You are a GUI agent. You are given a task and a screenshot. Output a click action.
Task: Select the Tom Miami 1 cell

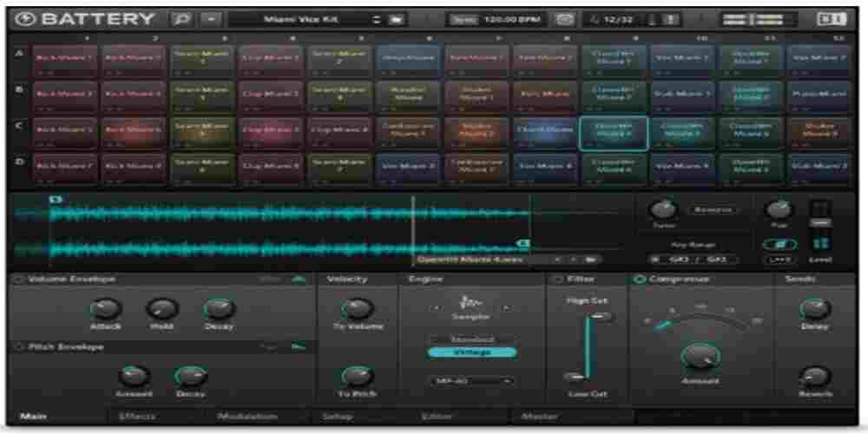point(477,61)
